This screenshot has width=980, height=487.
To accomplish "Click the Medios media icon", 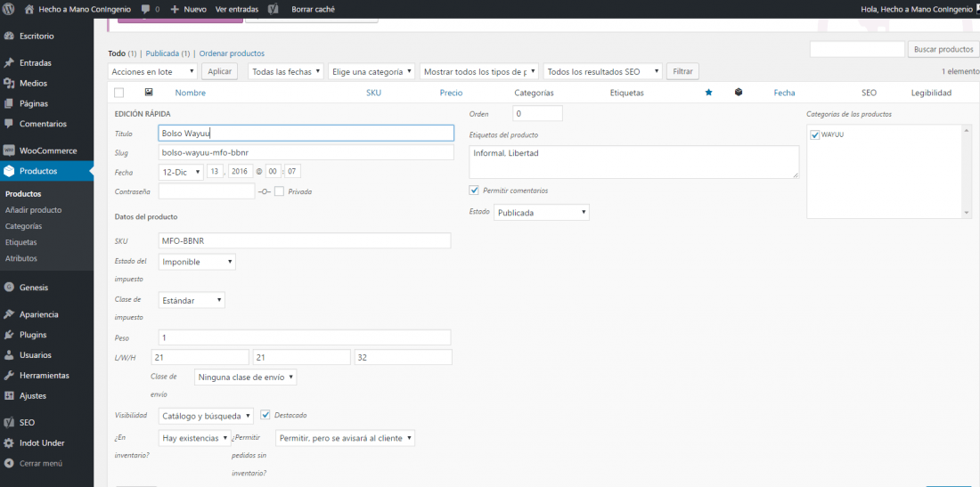I will tap(9, 83).
